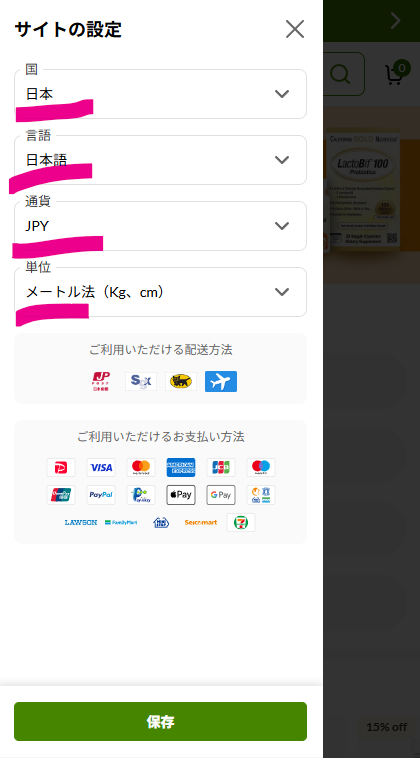The image size is (420, 758).
Task: Close the サイトの設定 panel
Action: (x=295, y=29)
